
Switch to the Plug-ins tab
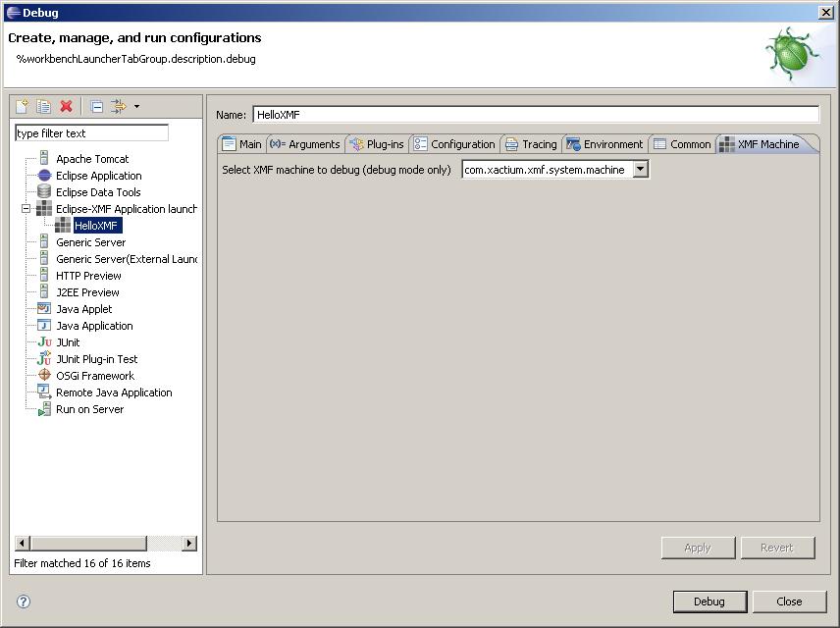tap(376, 144)
